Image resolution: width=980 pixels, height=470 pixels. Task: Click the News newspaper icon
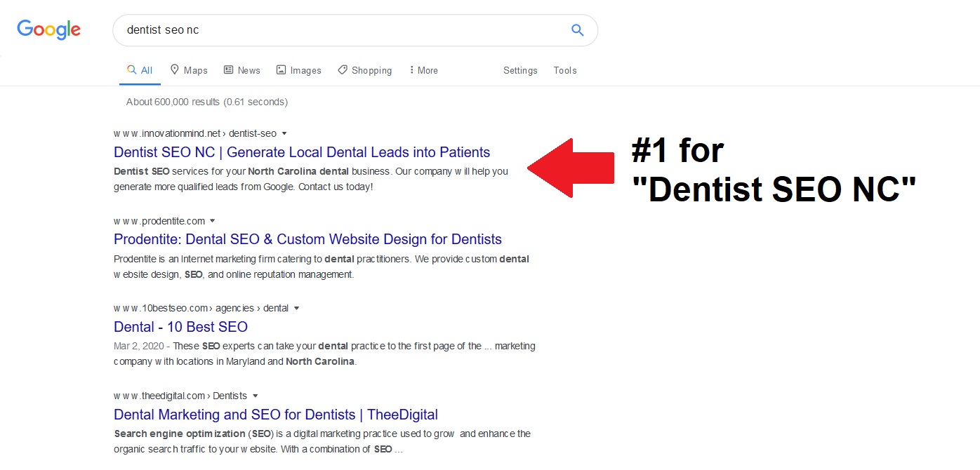228,69
